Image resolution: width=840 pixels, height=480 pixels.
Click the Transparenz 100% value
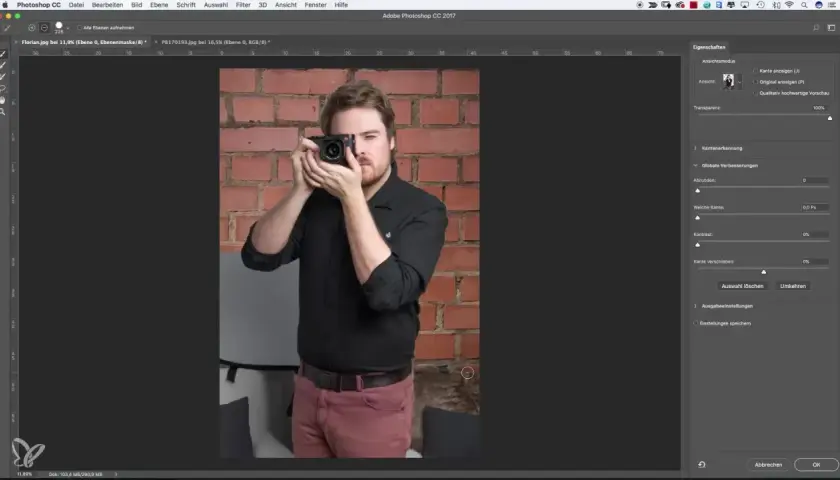819,108
